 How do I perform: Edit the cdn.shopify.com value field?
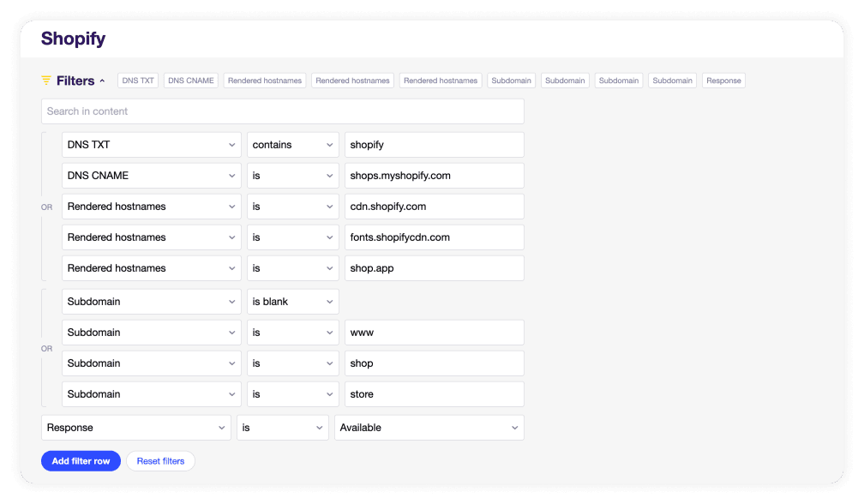(435, 207)
